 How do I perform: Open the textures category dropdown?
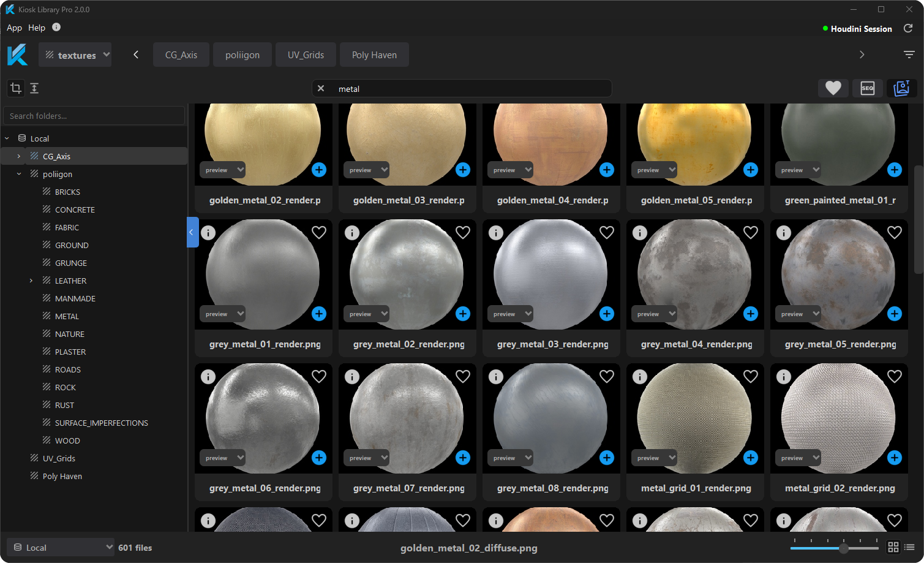tap(75, 55)
